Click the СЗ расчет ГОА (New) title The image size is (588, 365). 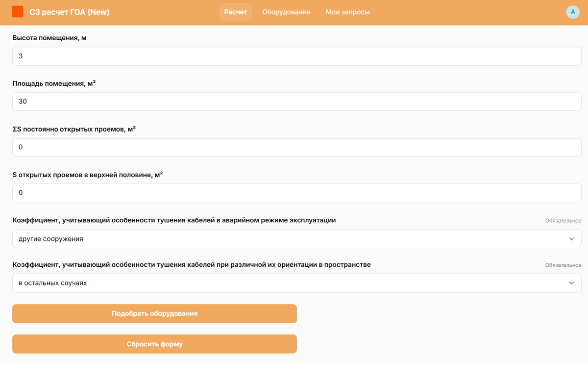(x=70, y=12)
